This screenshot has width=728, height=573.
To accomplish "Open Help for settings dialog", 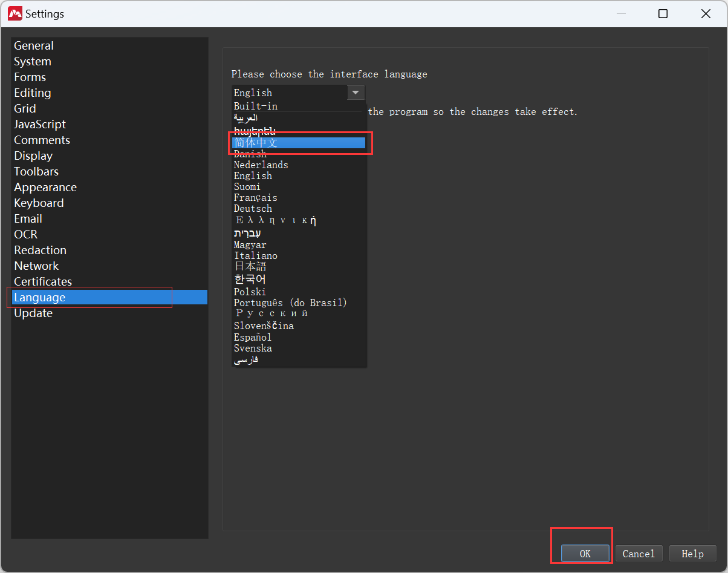I will (692, 554).
